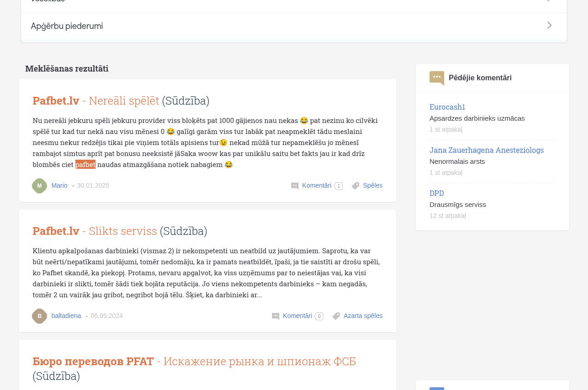Open Pafbet.lv Nereāli spēlēt complaint title

(x=121, y=100)
